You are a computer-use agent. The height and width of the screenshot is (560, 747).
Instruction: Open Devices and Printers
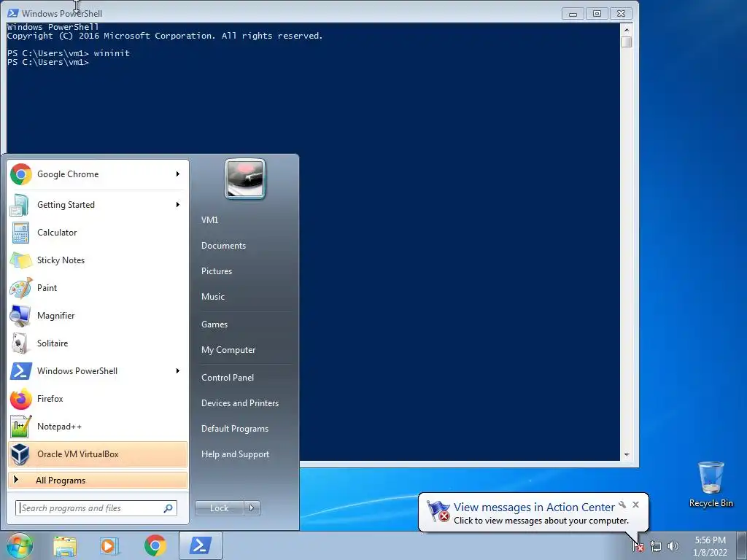click(x=239, y=403)
